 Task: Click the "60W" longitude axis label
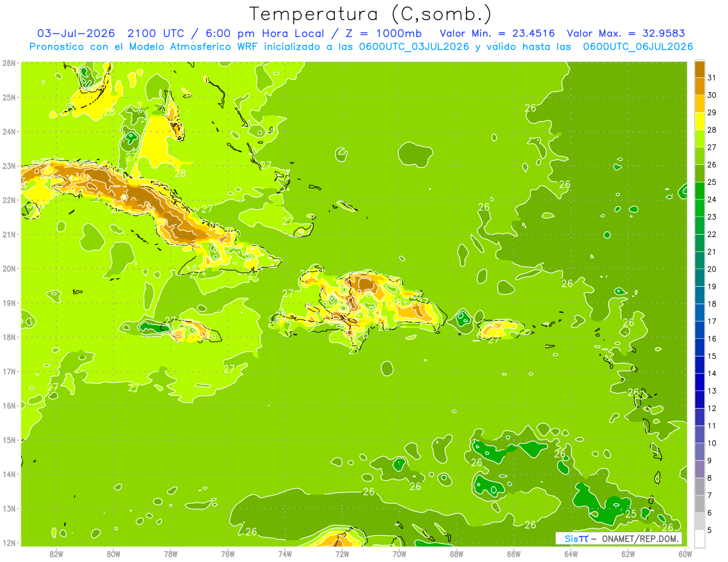coord(685,554)
